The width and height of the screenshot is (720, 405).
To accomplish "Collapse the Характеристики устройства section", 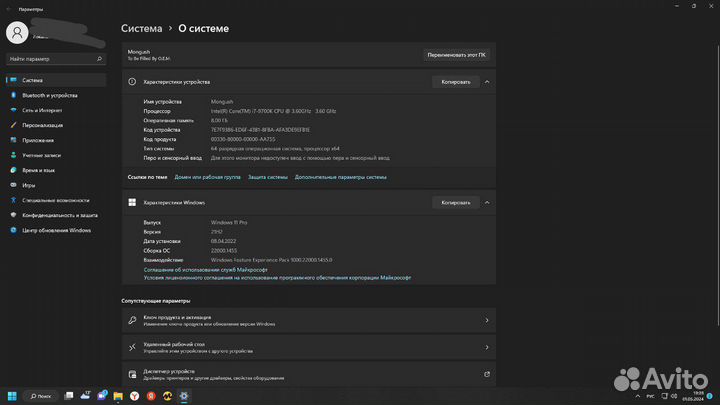I will click(487, 82).
